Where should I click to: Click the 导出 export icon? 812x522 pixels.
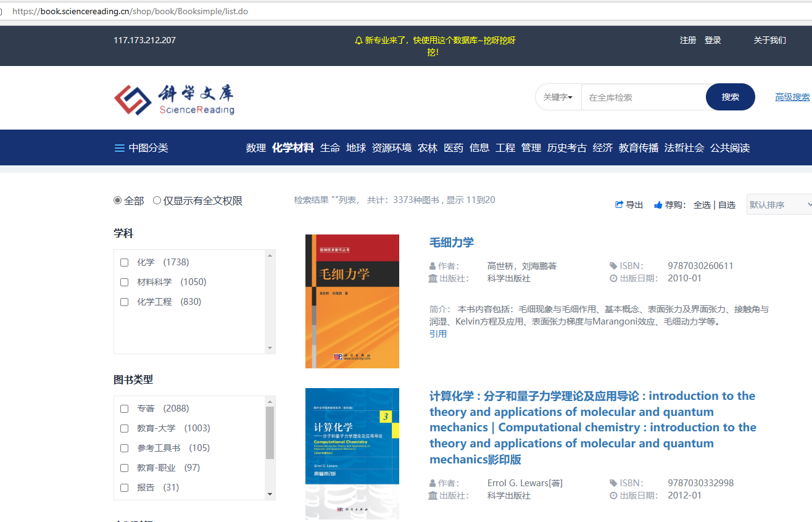click(619, 205)
